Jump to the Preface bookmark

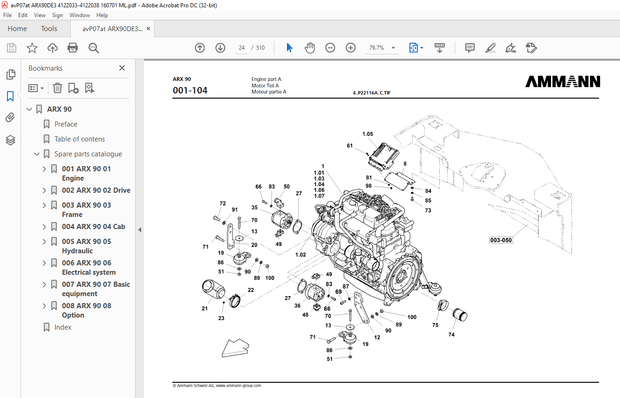coord(66,124)
